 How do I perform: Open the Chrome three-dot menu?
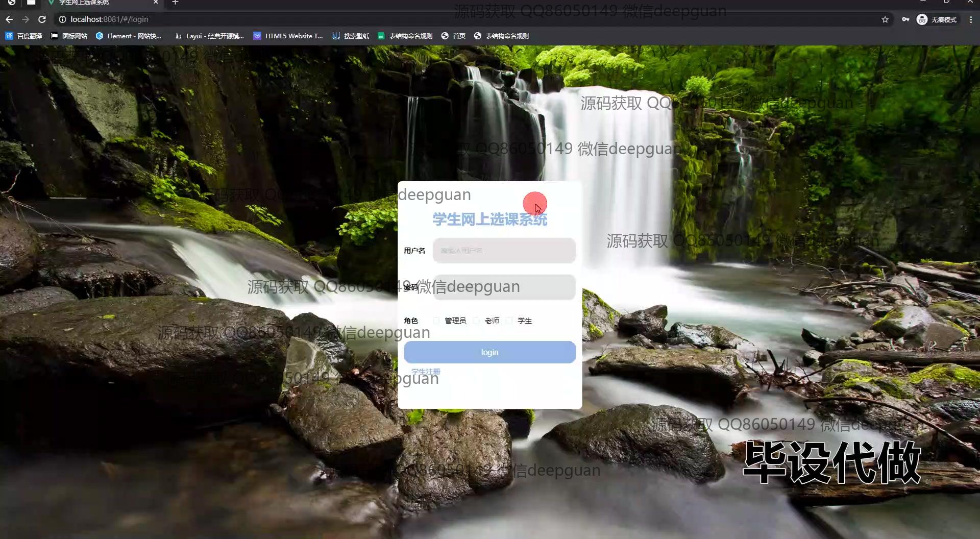tap(970, 19)
